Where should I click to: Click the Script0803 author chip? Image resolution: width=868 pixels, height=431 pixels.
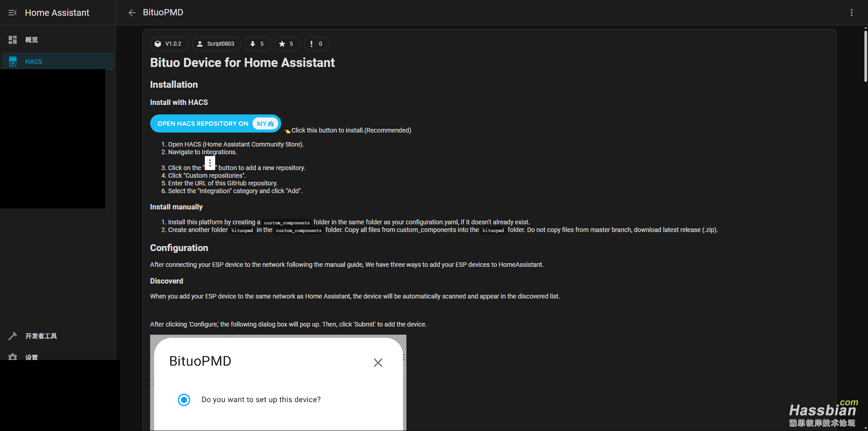[x=216, y=44]
